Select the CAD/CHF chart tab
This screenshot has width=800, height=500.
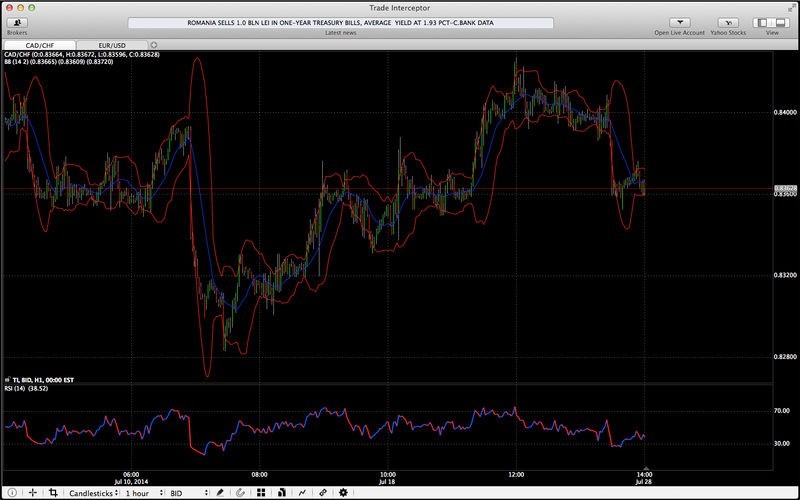[39, 45]
